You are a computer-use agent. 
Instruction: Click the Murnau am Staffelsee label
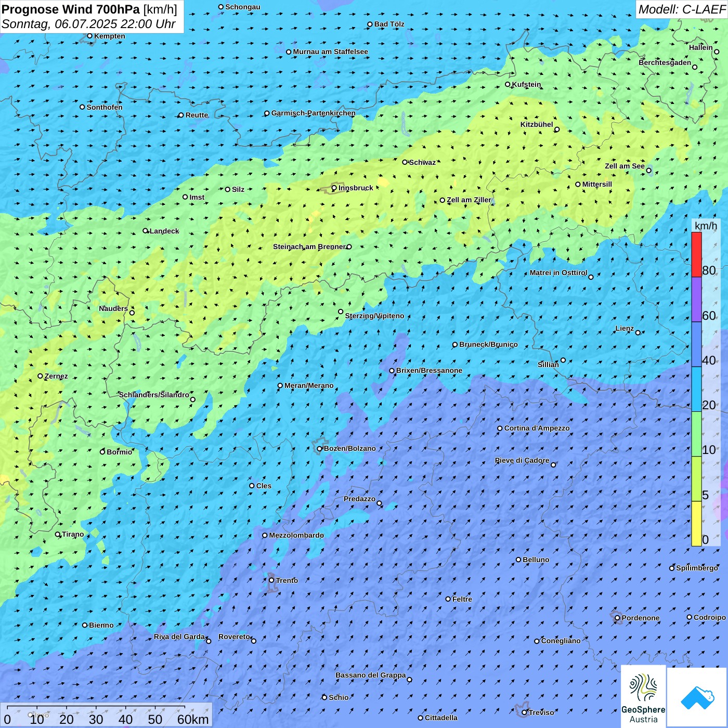click(x=330, y=51)
